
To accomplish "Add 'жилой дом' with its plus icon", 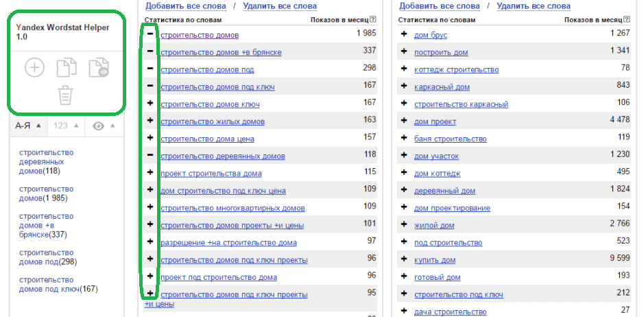I will point(404,224).
